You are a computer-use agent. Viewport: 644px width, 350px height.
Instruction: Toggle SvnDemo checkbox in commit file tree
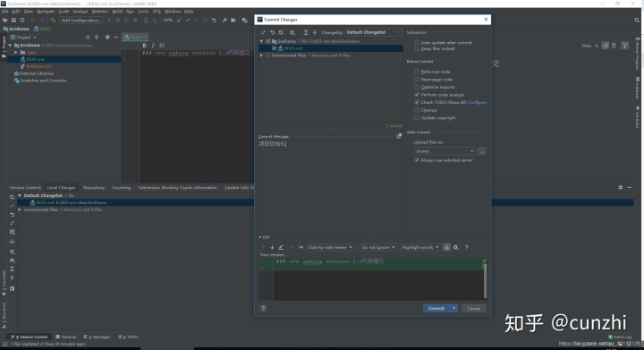pyautogui.click(x=268, y=41)
